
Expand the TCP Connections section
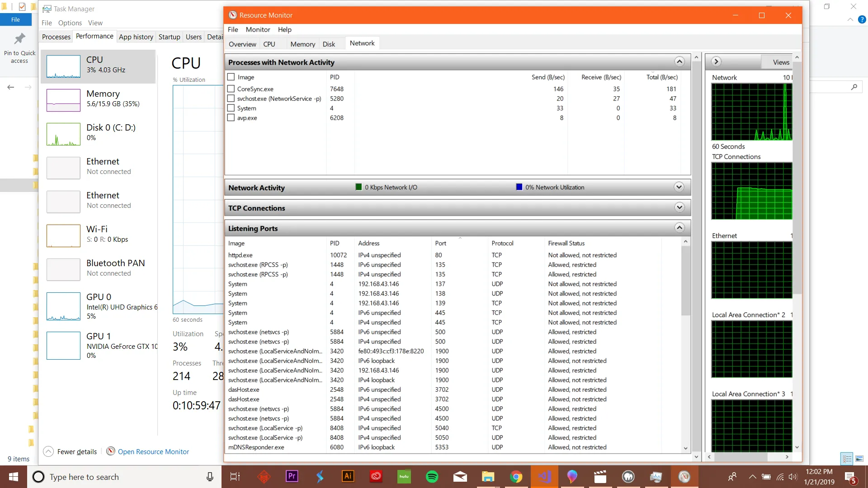[679, 208]
